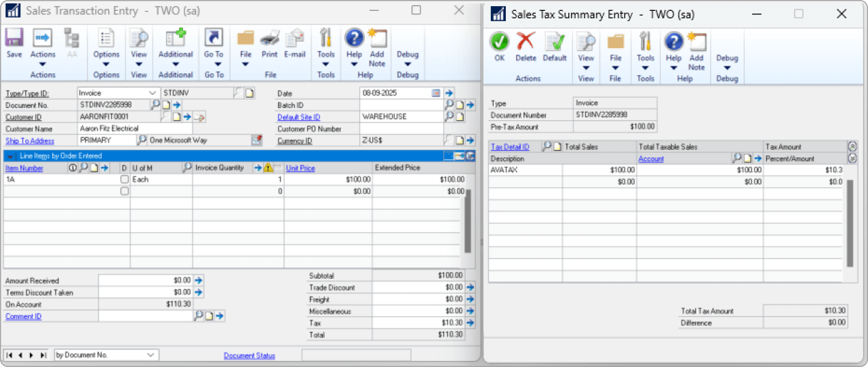Viewport: 868px width, 367px height.
Task: Open File menu in Sales Transaction Entry
Action: (245, 47)
